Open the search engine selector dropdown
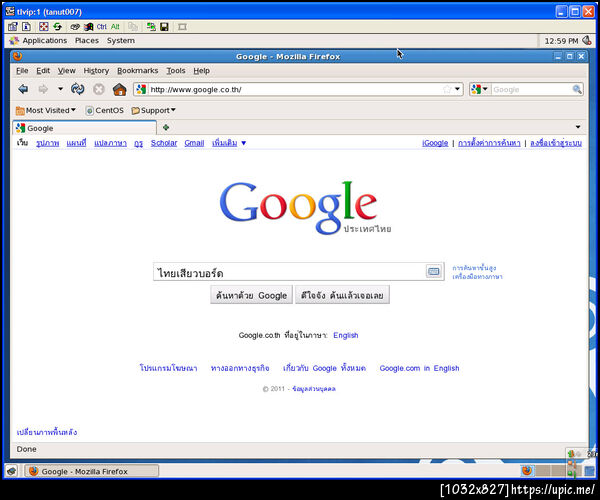Viewport: 600px width, 500px height. click(480, 90)
